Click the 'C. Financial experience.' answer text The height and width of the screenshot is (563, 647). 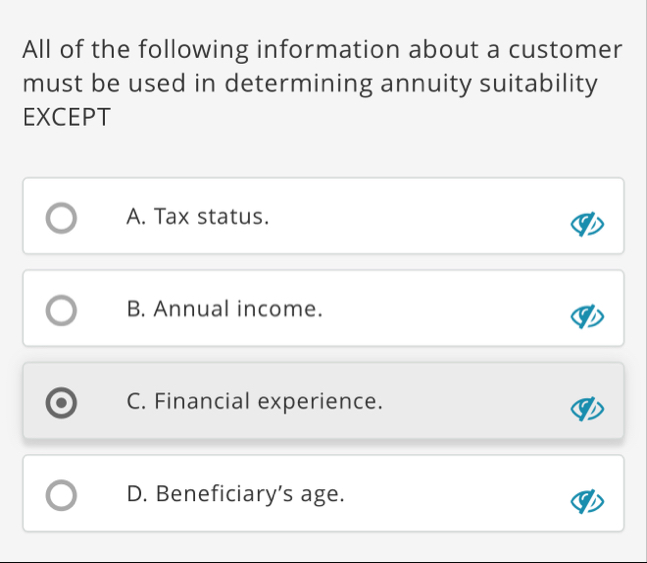pyautogui.click(x=255, y=401)
